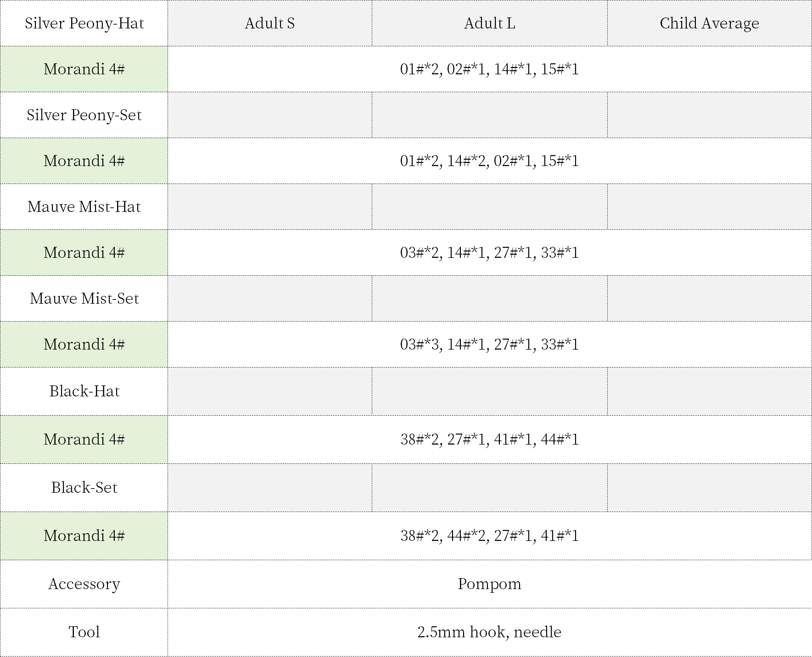Click the Tool row label
Image resolution: width=812 pixels, height=657 pixels.
(84, 632)
